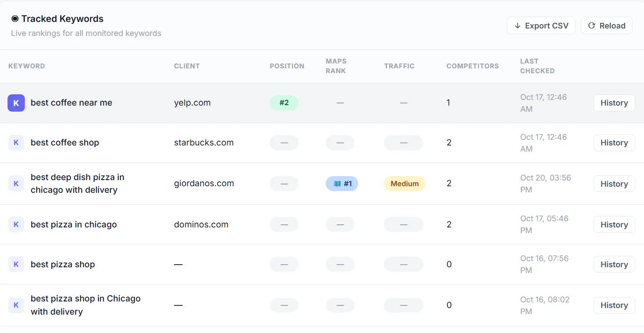644x333 pixels.
Task: Click the Medium traffic badge
Action: [x=405, y=184]
